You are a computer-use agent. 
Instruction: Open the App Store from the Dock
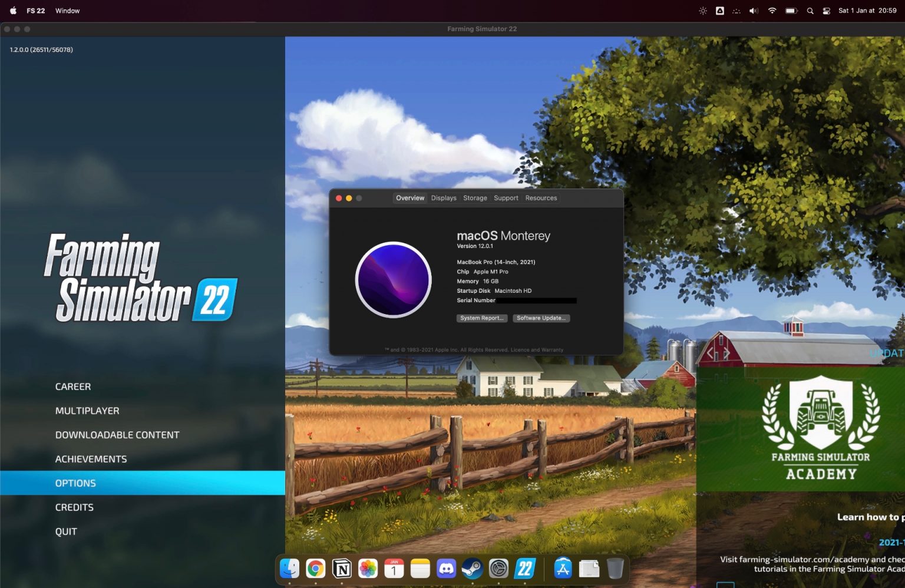point(563,568)
